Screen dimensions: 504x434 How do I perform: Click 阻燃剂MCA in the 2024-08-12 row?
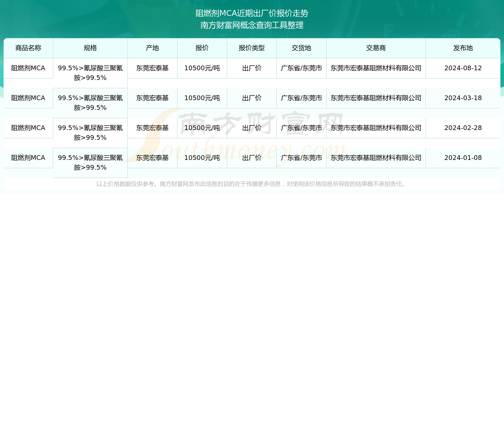point(28,68)
